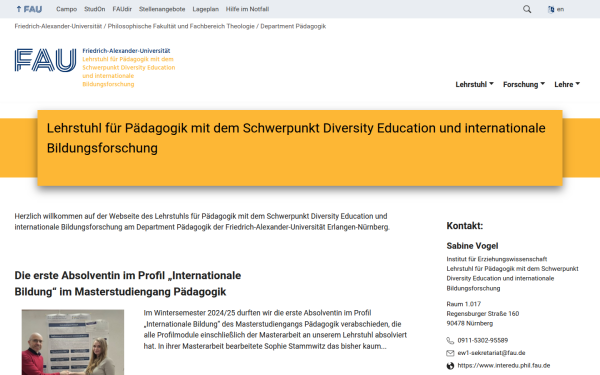Click the FAU logo in top bar
This screenshot has width=600, height=375.
(29, 9)
